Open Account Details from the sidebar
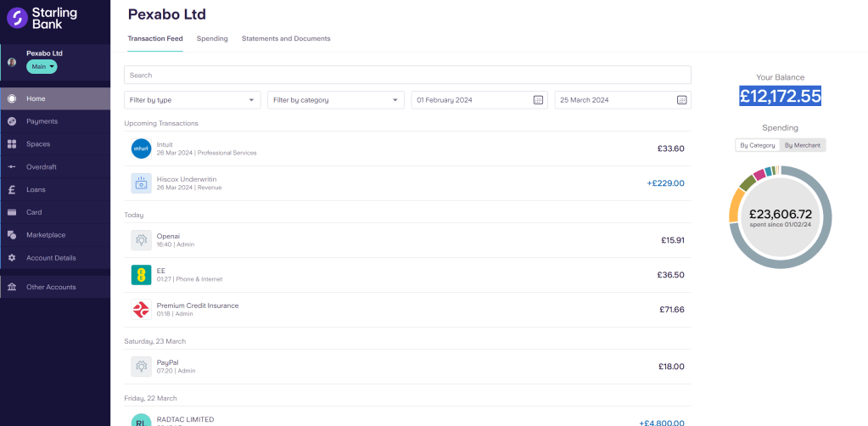This screenshot has height=426, width=868. pos(55,258)
